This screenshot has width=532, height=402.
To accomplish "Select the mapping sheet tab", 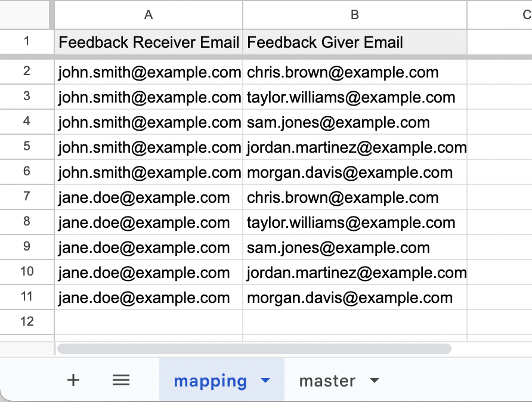I will pyautogui.click(x=210, y=381).
